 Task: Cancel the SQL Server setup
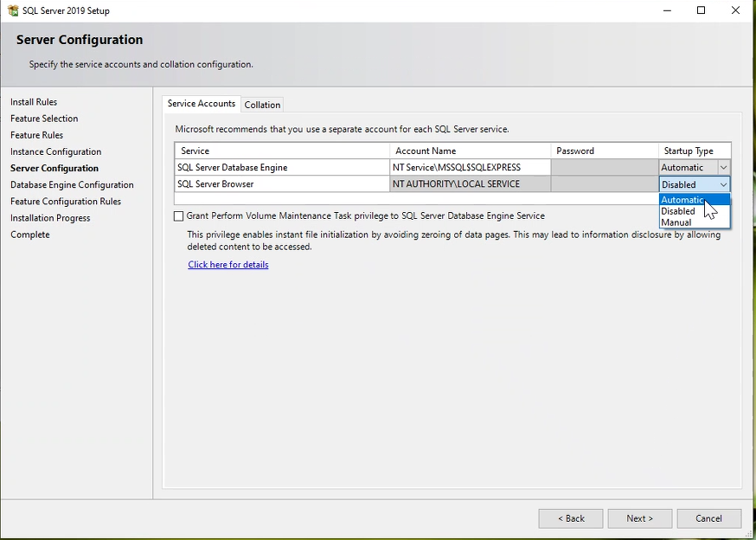click(708, 518)
